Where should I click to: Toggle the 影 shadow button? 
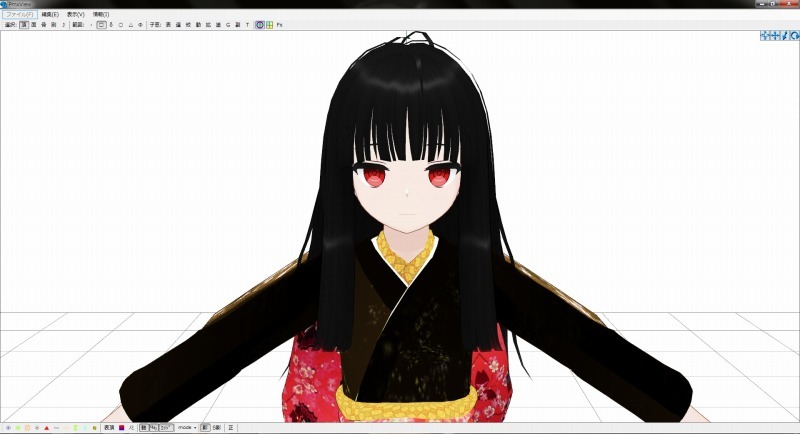click(x=204, y=428)
